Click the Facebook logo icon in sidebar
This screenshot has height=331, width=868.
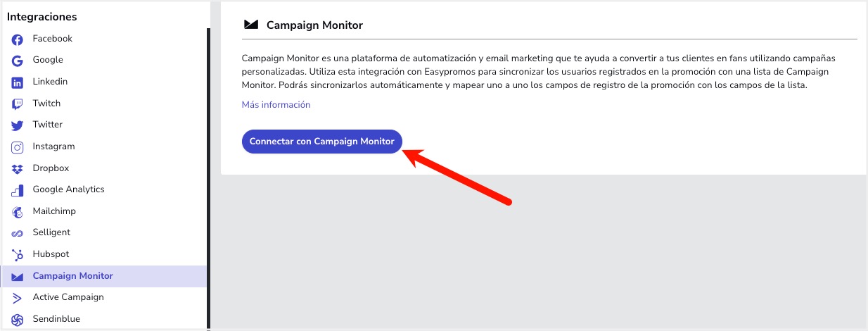coord(18,39)
